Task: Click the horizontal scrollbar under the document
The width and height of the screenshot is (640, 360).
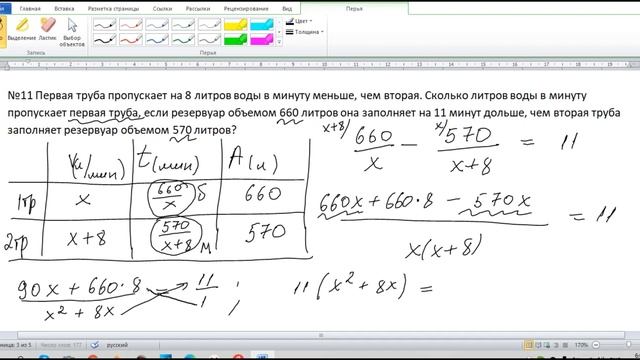Action: (321, 336)
